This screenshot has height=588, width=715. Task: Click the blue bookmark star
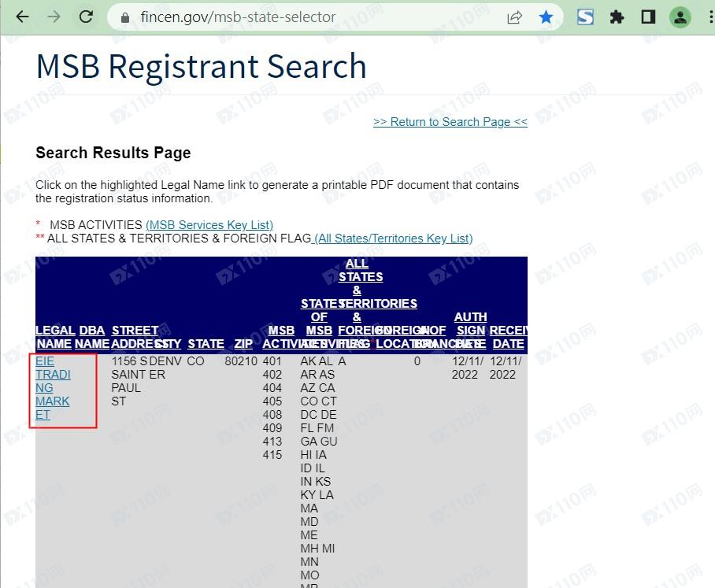(x=546, y=17)
